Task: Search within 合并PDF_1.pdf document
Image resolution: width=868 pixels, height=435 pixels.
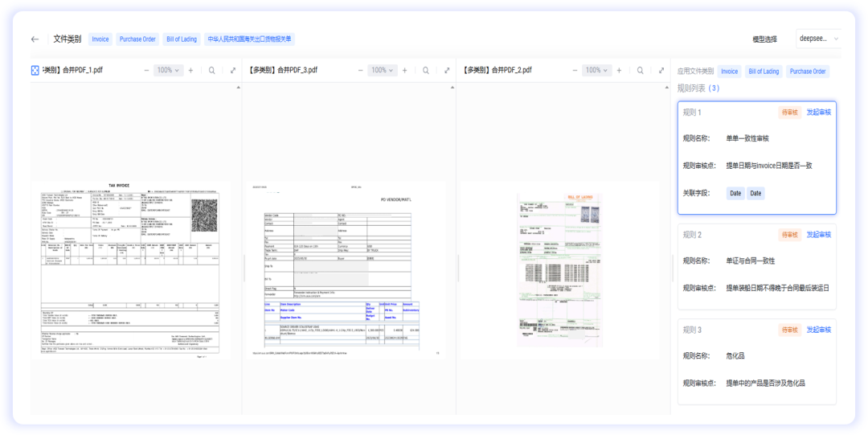Action: (212, 71)
